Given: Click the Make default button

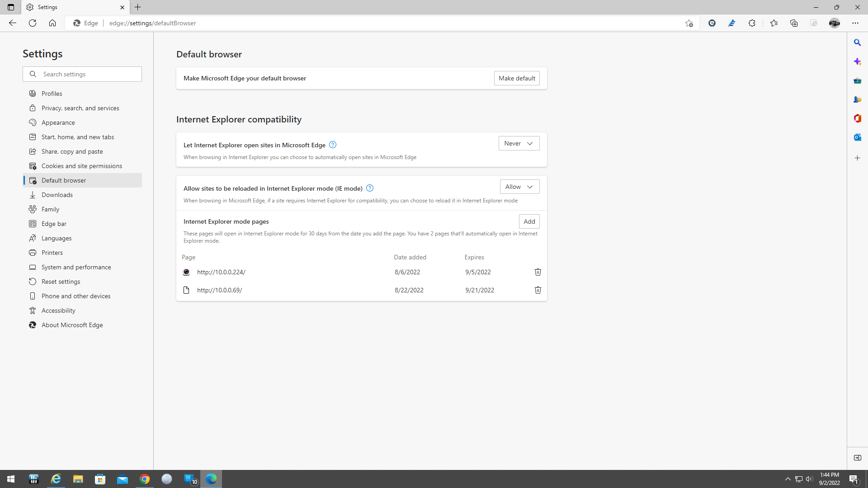Looking at the screenshot, I should click(x=517, y=78).
